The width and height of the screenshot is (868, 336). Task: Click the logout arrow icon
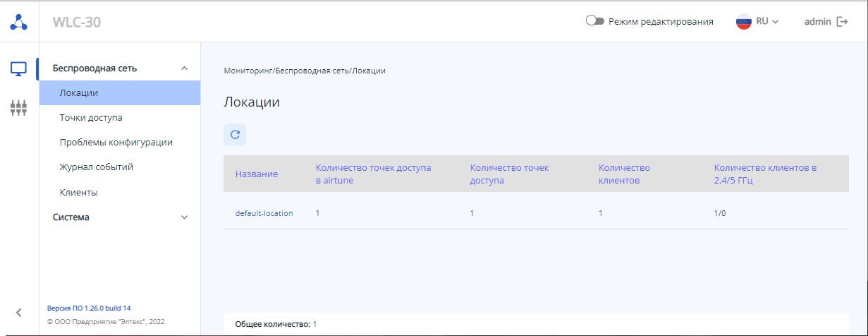842,22
